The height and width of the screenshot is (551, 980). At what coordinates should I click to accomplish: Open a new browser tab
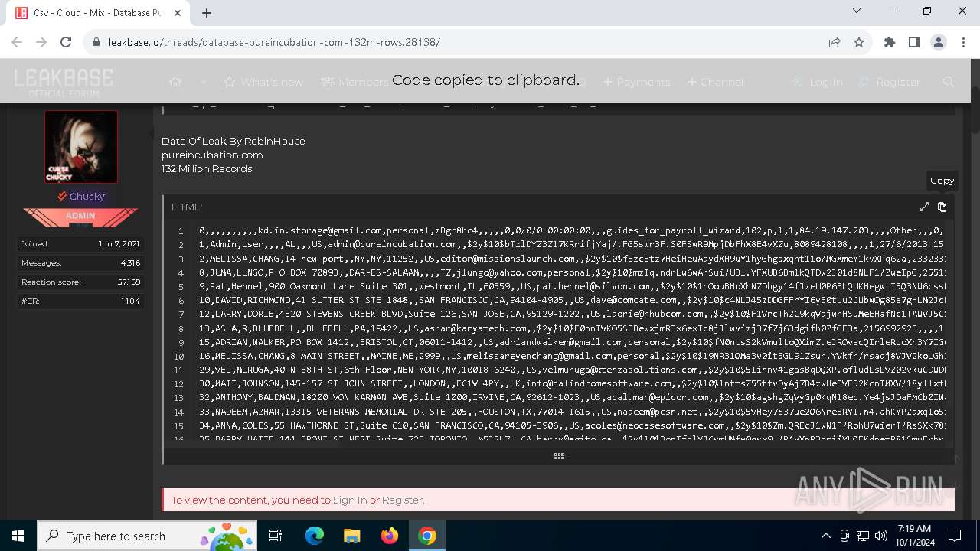(x=207, y=12)
